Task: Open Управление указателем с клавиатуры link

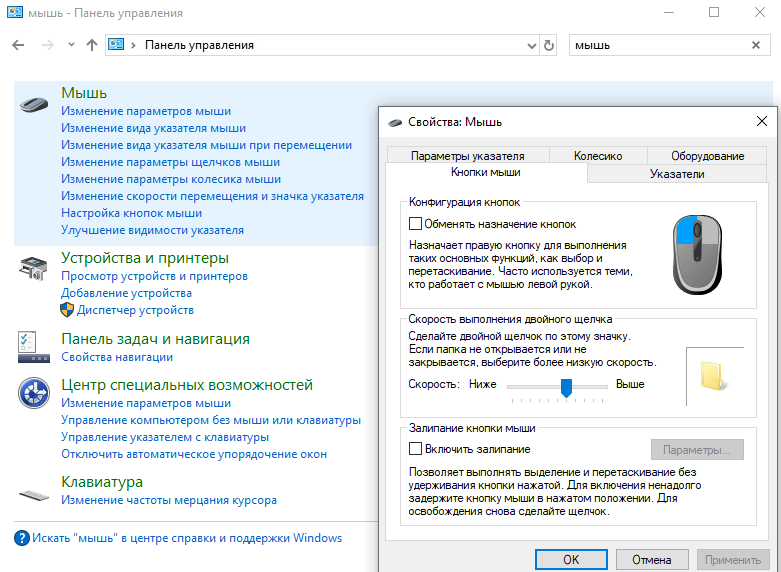Action: (x=165, y=437)
